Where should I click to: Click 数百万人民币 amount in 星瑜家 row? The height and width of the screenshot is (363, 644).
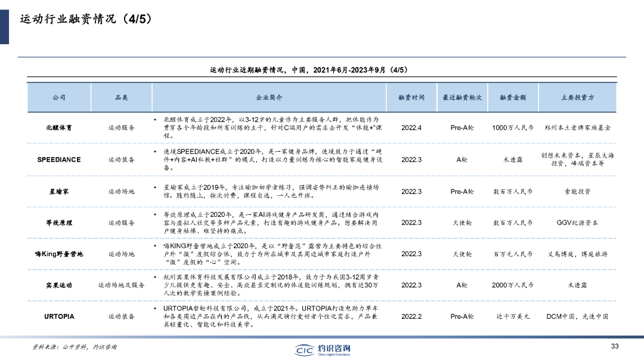(513, 192)
